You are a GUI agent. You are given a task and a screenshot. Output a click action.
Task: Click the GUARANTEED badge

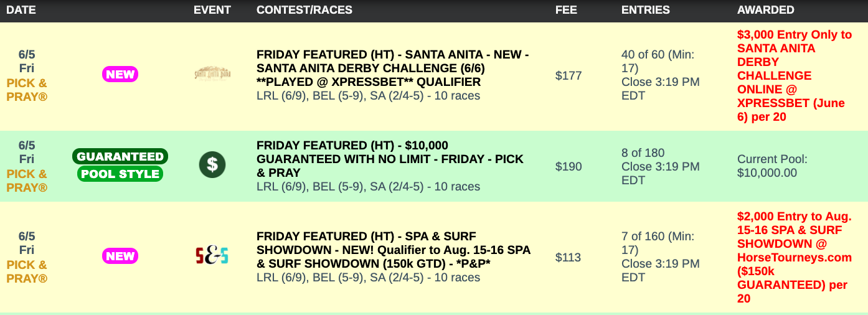120,156
